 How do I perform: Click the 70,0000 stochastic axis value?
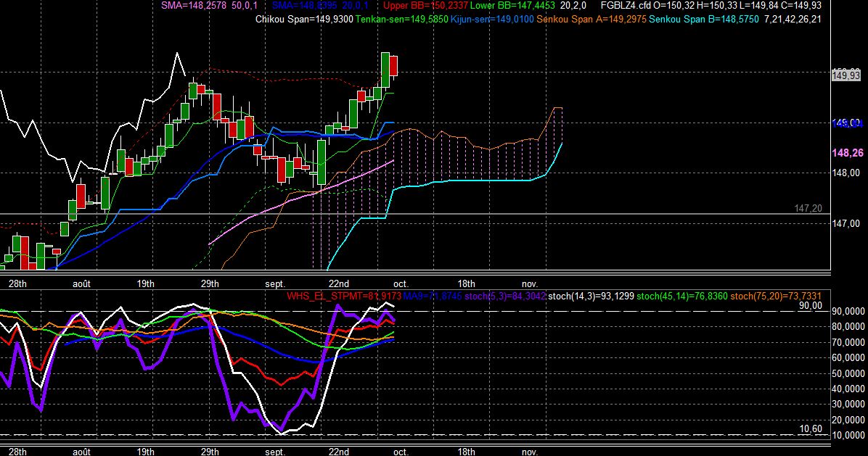[848, 343]
